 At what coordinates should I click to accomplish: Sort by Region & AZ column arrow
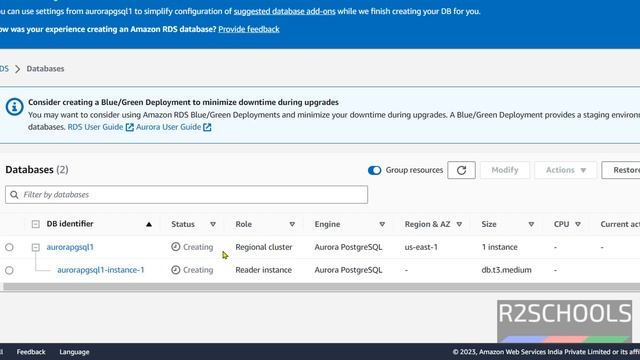click(459, 224)
